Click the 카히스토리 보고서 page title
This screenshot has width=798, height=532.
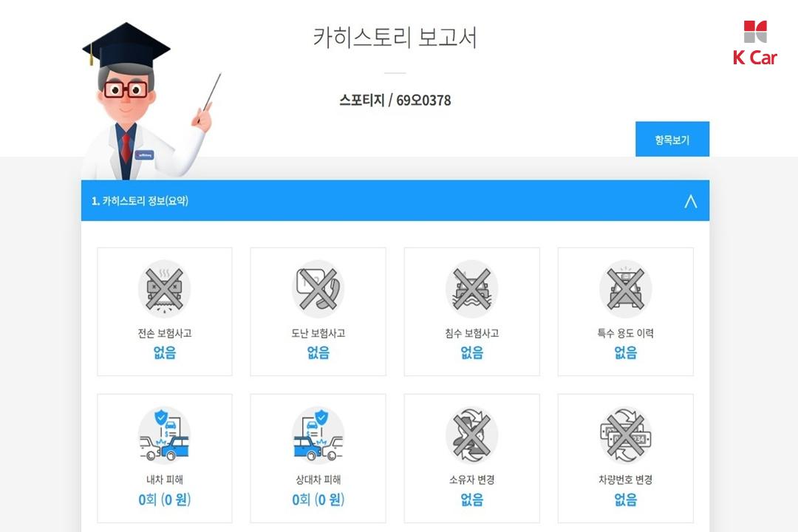tap(395, 37)
